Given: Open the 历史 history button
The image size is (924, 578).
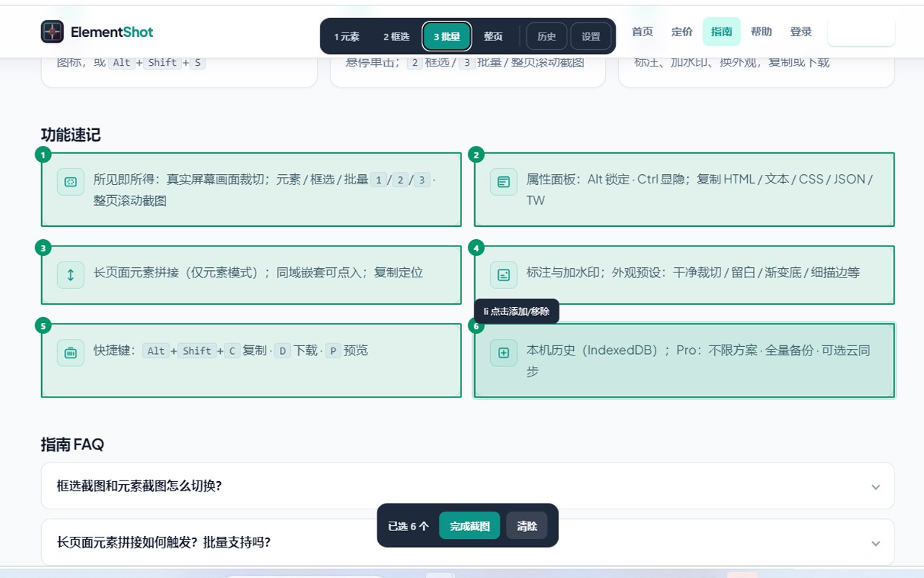Looking at the screenshot, I should [x=546, y=37].
